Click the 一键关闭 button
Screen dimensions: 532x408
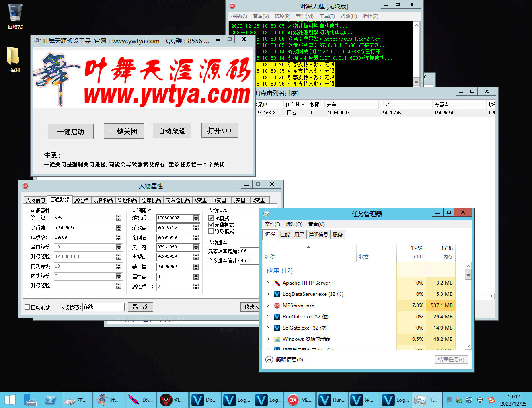click(124, 131)
